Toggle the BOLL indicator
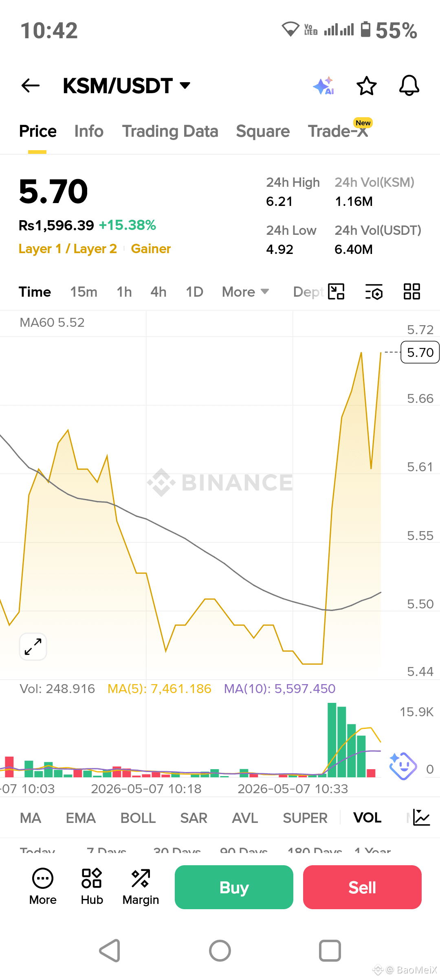This screenshot has width=440, height=980. click(138, 818)
